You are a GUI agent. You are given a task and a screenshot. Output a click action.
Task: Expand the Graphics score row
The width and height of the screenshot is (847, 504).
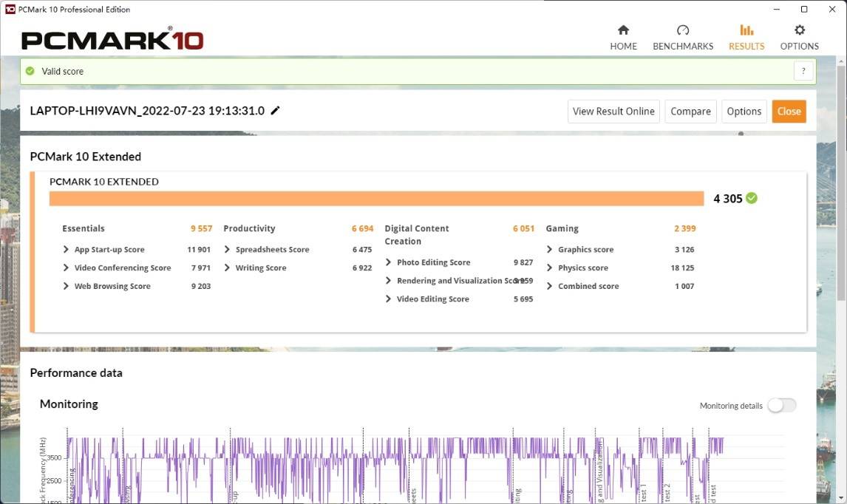[550, 250]
